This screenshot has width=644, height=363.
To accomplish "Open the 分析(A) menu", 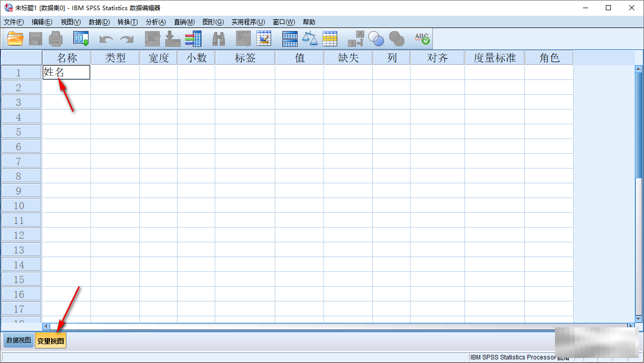I will (156, 22).
